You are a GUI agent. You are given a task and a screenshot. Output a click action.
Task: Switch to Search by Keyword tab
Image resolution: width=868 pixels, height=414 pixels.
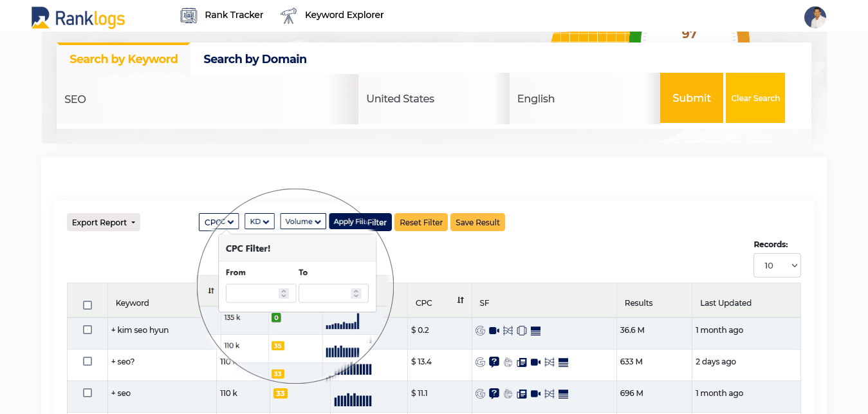(124, 59)
